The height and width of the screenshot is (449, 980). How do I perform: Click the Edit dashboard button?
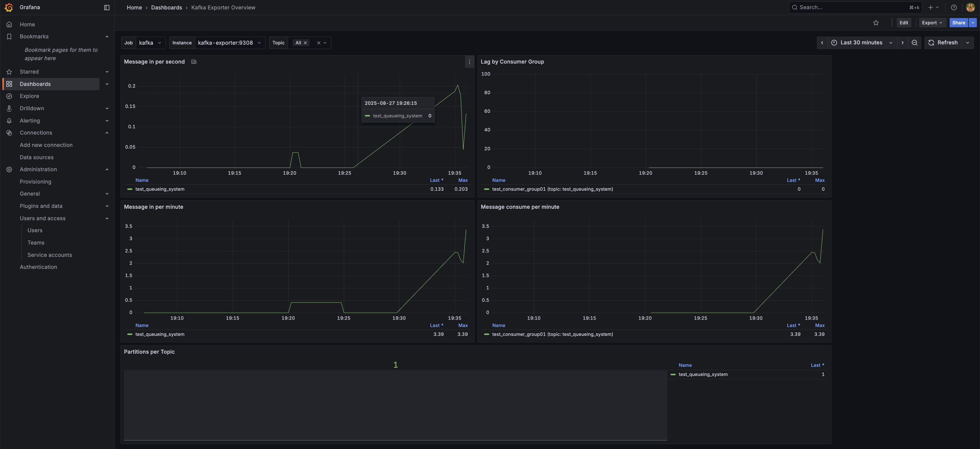903,23
